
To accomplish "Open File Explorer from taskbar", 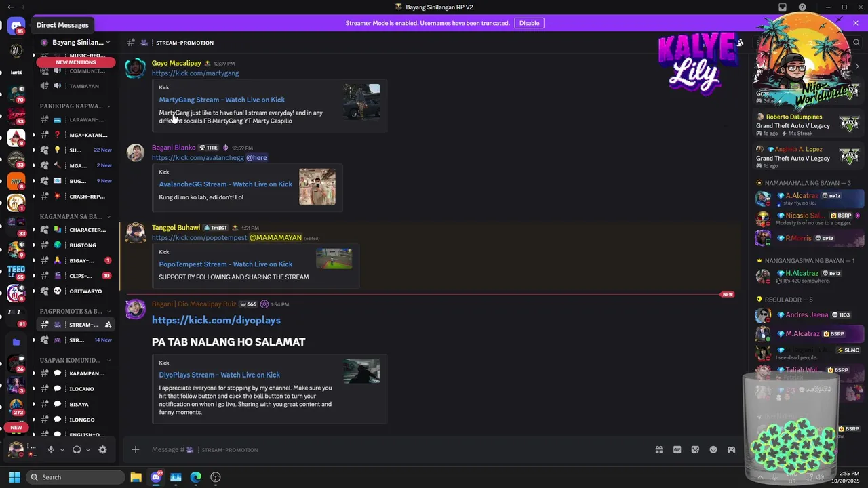I will coord(136,477).
